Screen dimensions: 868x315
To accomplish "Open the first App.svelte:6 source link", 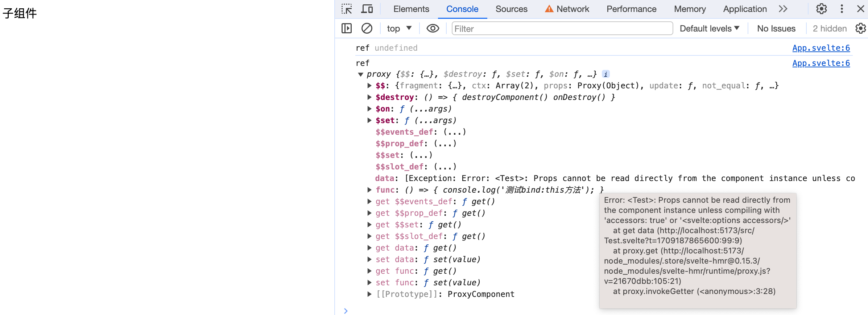I will [821, 48].
